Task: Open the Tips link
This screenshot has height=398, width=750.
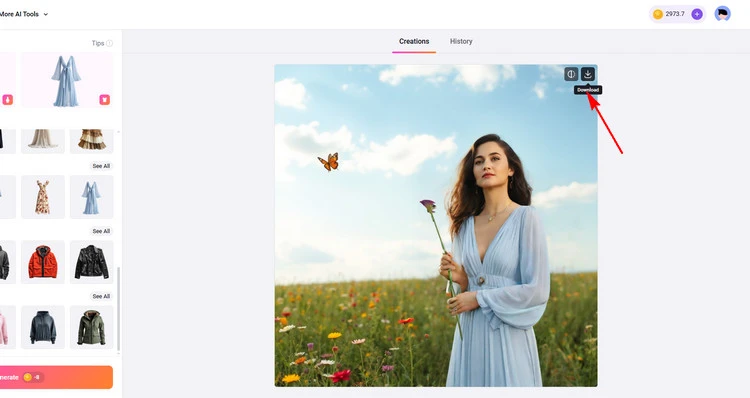Action: (98, 43)
